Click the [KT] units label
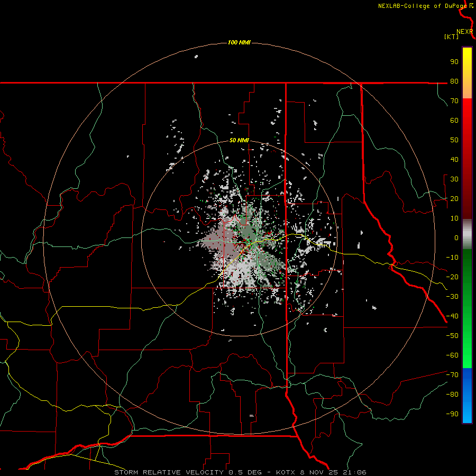The height and width of the screenshot is (476, 476). [451, 36]
